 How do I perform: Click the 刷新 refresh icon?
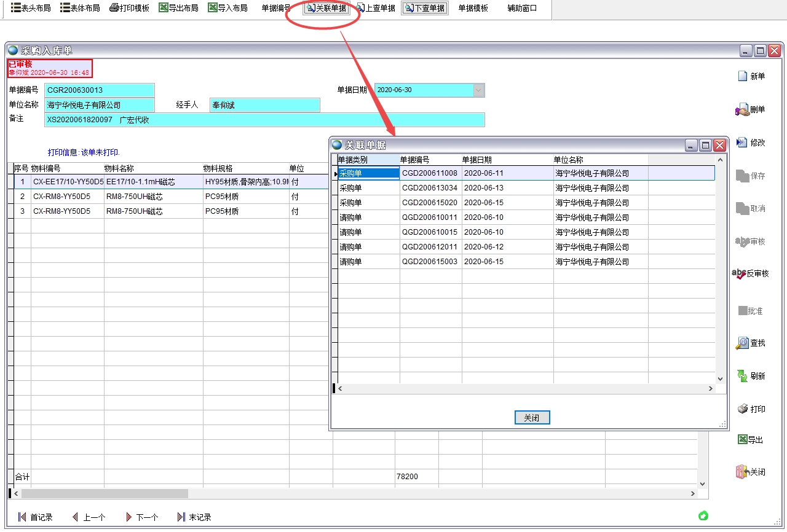742,376
